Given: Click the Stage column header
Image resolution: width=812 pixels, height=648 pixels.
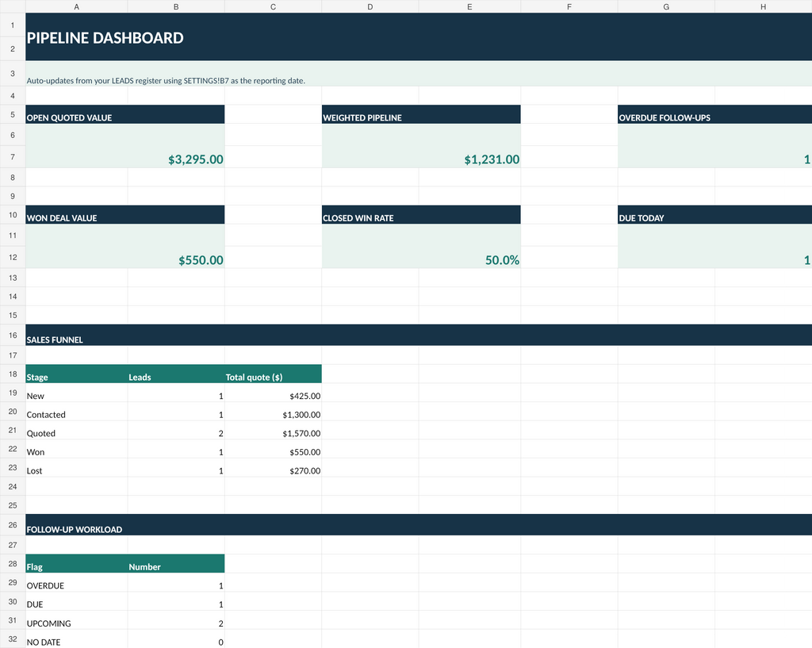Looking at the screenshot, I should 77,374.
